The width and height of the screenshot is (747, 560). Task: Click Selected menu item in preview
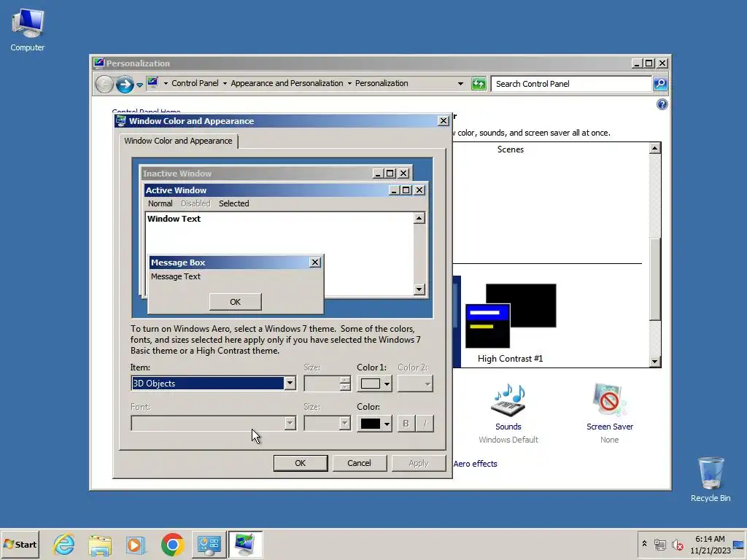[234, 203]
